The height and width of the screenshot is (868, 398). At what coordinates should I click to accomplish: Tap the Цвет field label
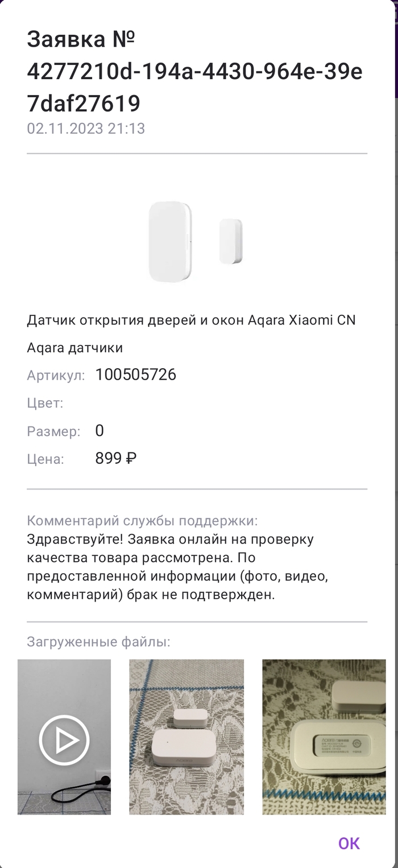pyautogui.click(x=45, y=404)
